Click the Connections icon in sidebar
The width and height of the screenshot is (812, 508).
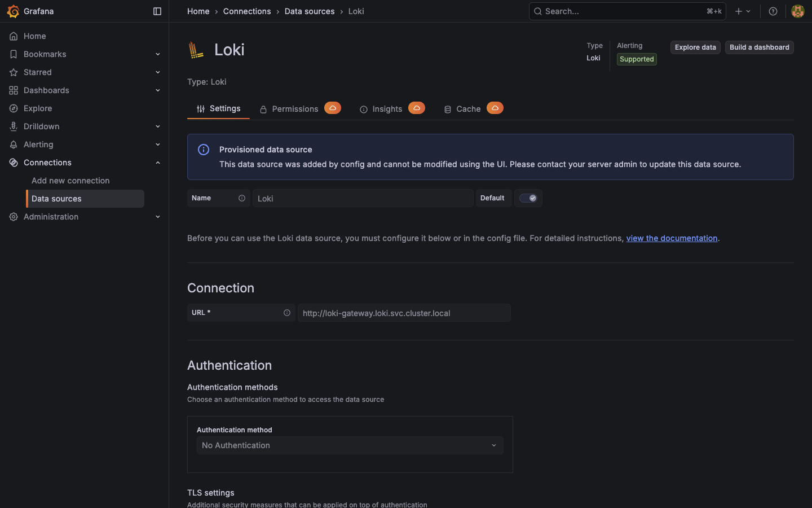(14, 163)
